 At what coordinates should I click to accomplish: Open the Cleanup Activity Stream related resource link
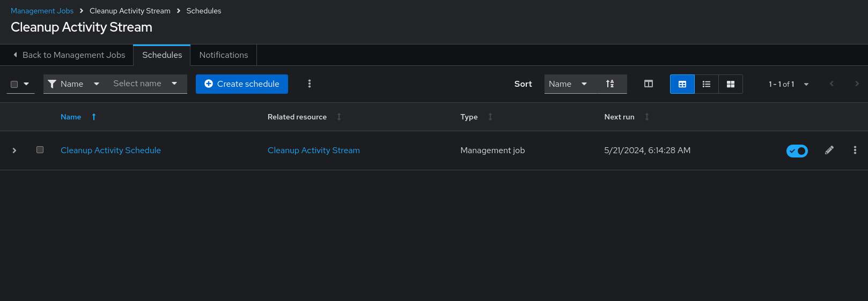[313, 150]
